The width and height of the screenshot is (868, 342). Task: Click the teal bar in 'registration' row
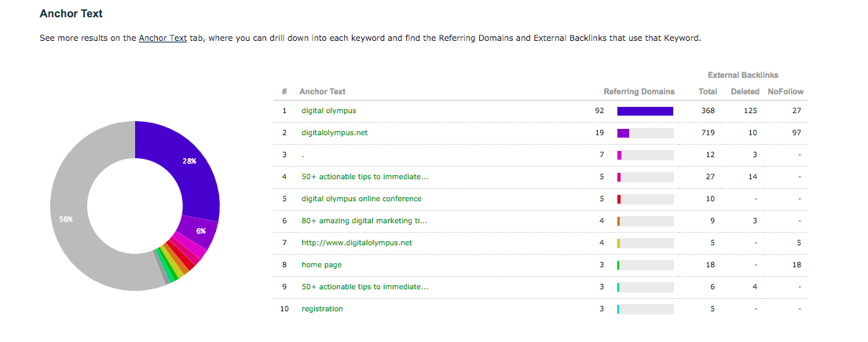tap(618, 309)
